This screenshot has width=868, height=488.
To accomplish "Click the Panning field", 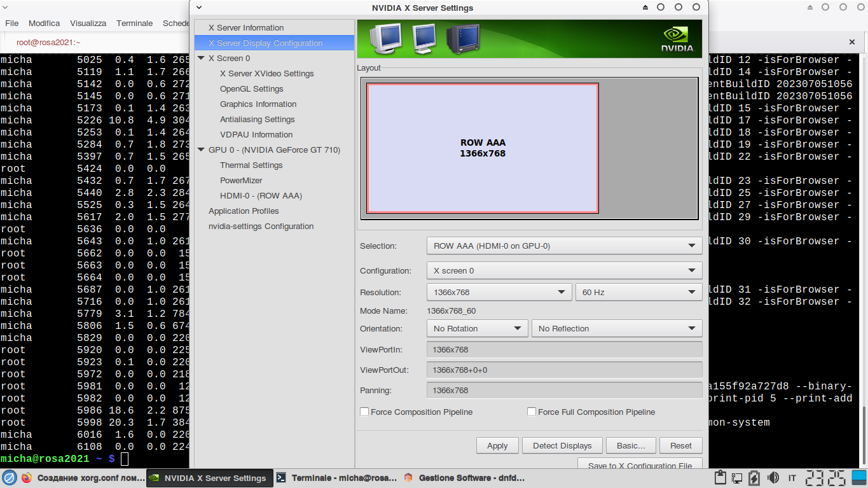I will point(564,390).
